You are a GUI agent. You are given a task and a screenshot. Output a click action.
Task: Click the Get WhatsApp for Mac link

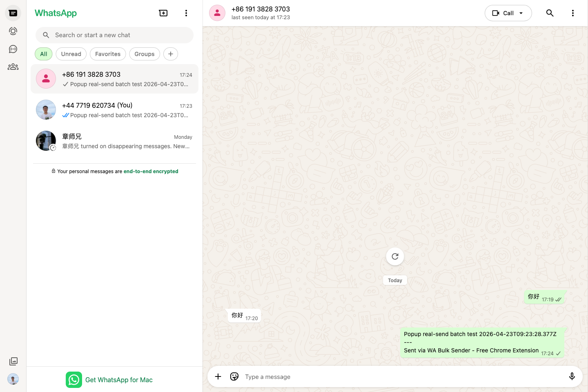coord(119,380)
